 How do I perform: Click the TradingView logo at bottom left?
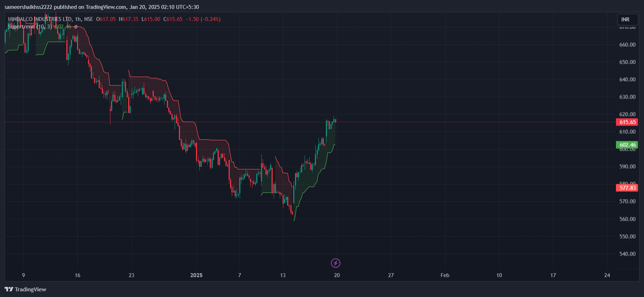(x=25, y=289)
